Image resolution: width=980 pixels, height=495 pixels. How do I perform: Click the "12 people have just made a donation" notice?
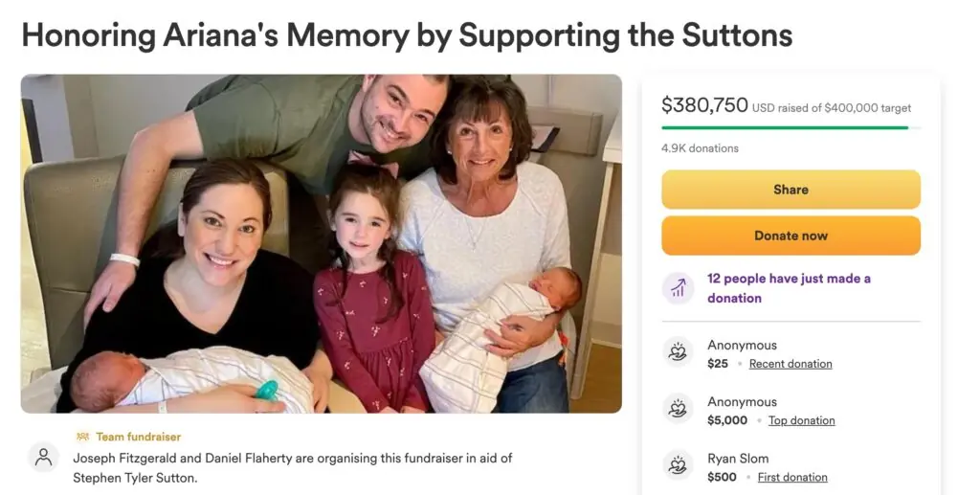pos(789,288)
